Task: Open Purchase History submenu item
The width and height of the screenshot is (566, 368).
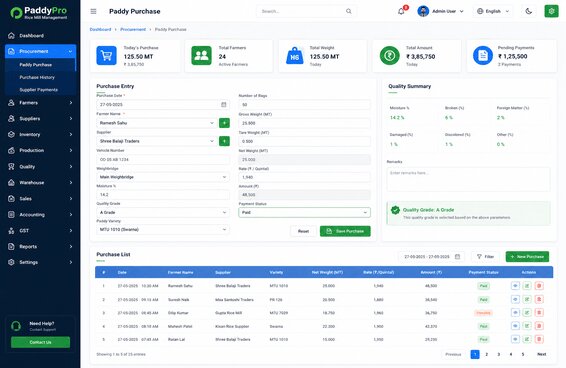Action: (37, 77)
